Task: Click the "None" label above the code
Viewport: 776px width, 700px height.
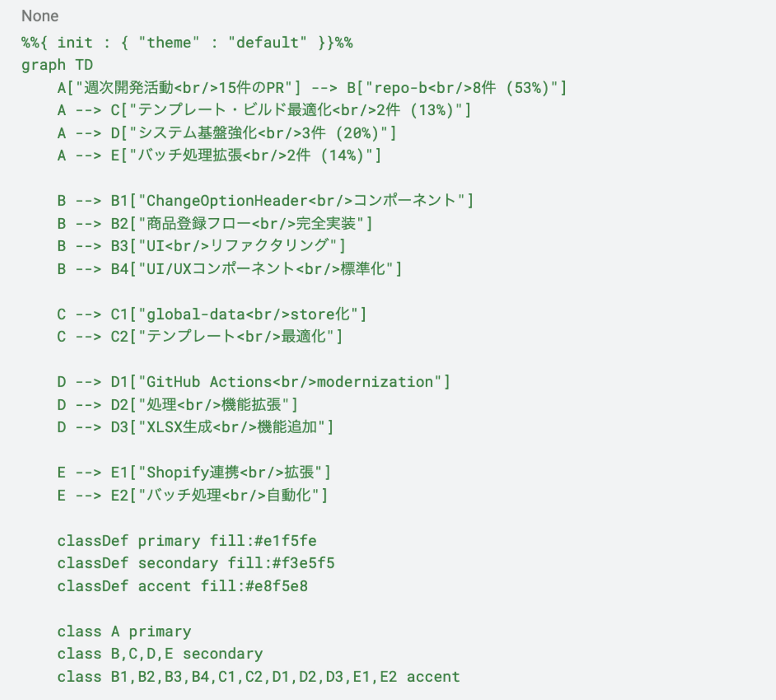Action: click(x=40, y=16)
